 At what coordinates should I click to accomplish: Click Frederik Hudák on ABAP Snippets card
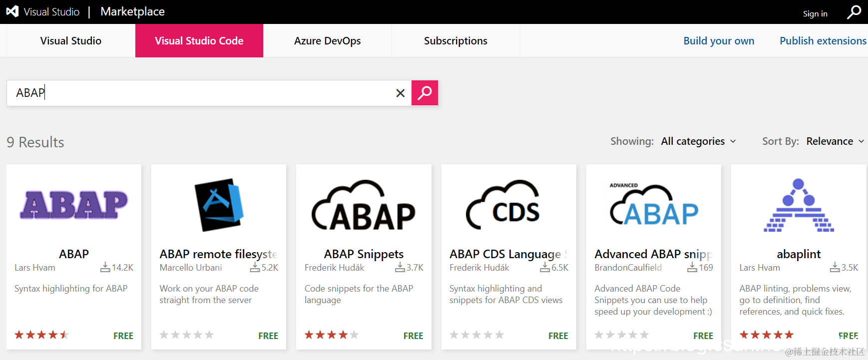pos(335,268)
